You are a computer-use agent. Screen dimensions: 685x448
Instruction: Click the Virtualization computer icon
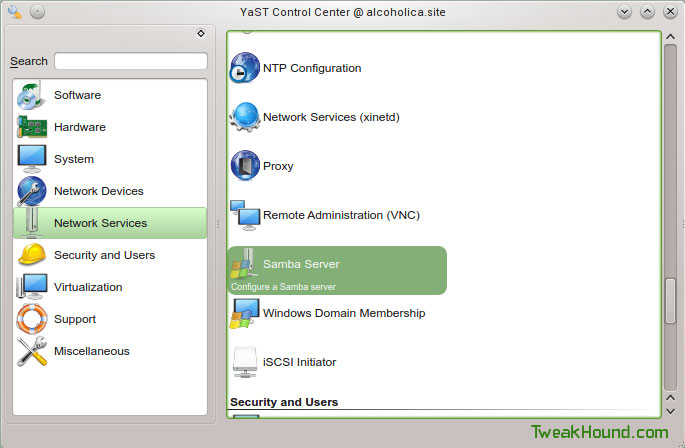[x=31, y=287]
